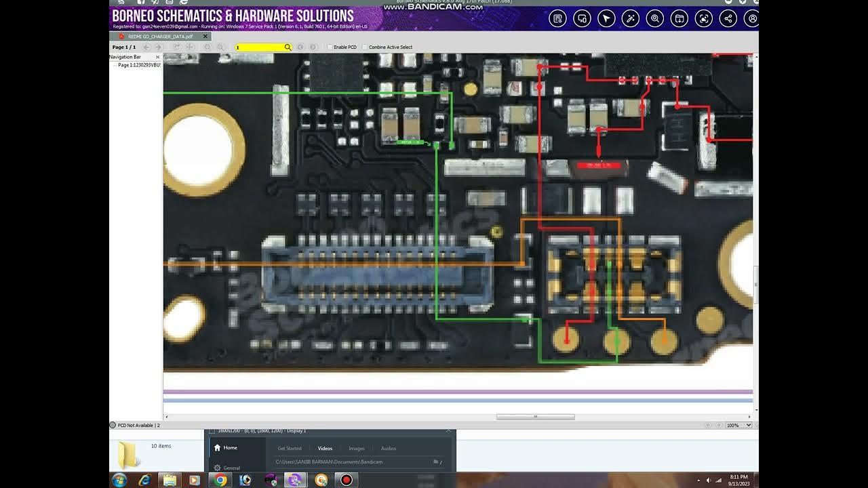Click the search magnifier in yellow field
The height and width of the screenshot is (488, 868).
tap(288, 47)
